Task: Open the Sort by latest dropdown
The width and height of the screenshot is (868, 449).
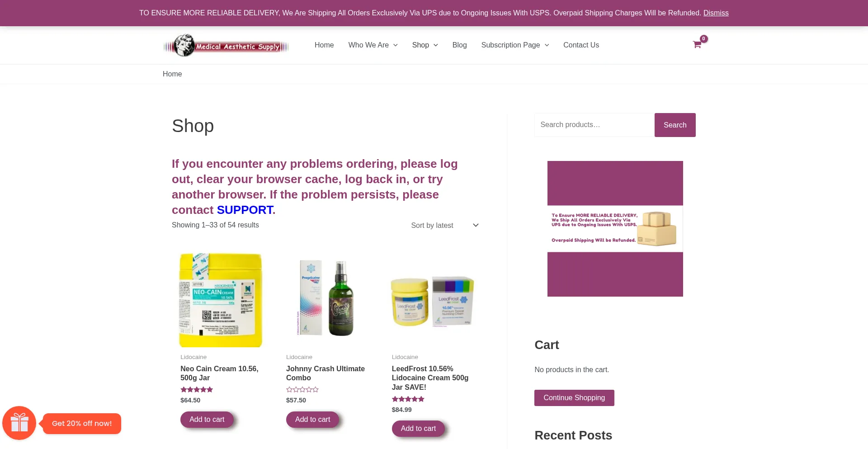Action: [444, 225]
